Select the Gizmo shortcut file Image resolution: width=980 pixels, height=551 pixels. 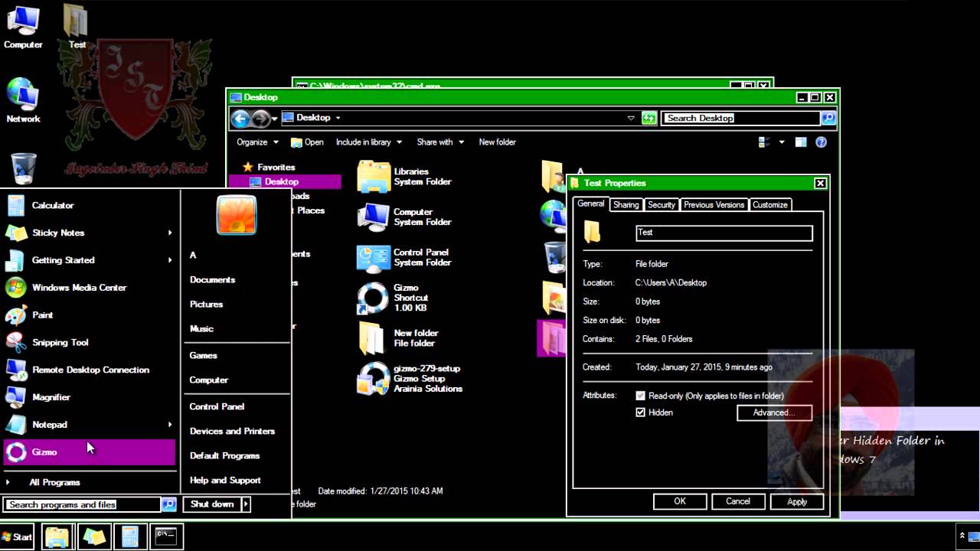point(394,298)
